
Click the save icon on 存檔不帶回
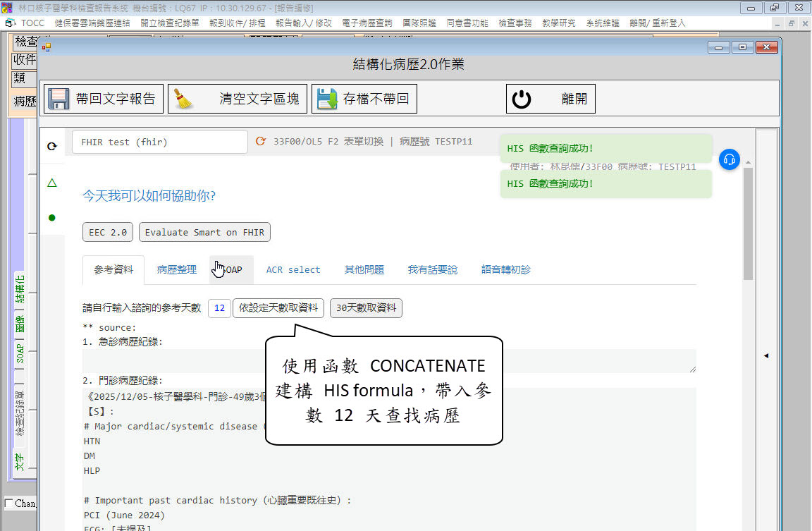[x=326, y=99]
